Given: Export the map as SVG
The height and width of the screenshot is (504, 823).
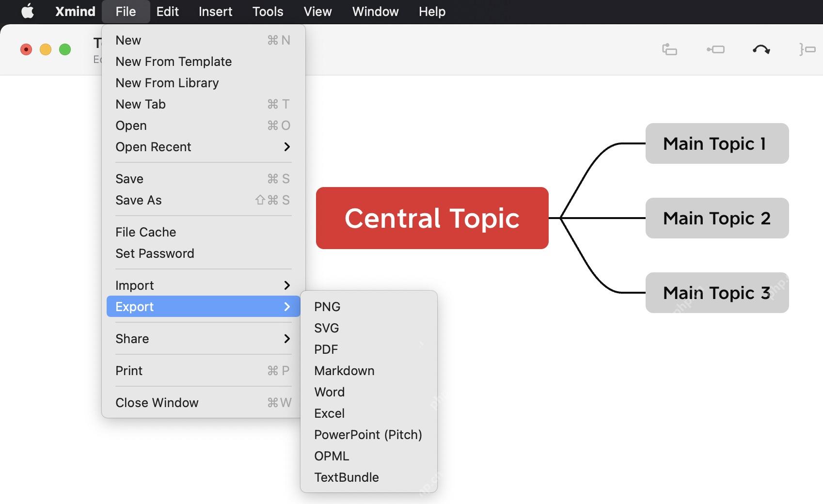Looking at the screenshot, I should [369, 328].
